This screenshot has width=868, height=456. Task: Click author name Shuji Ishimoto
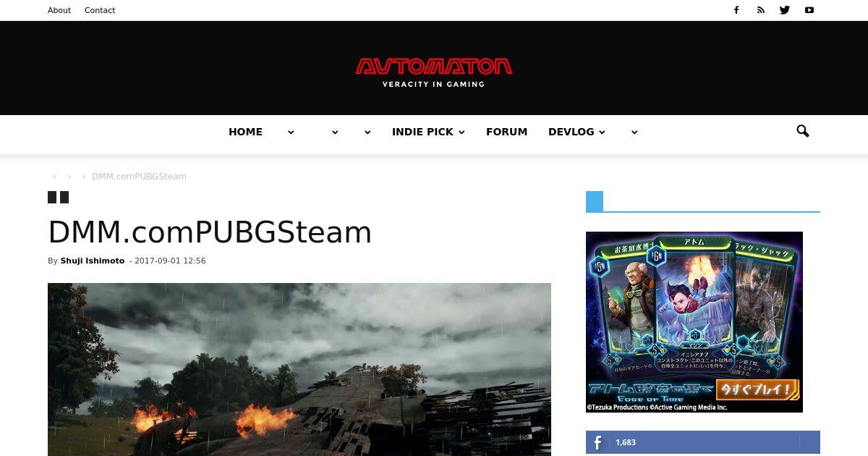point(93,261)
